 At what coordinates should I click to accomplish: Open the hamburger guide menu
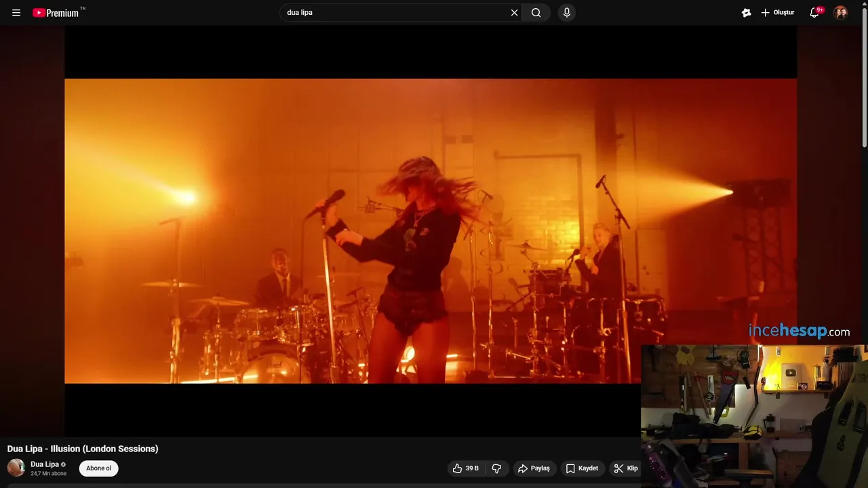(x=16, y=12)
